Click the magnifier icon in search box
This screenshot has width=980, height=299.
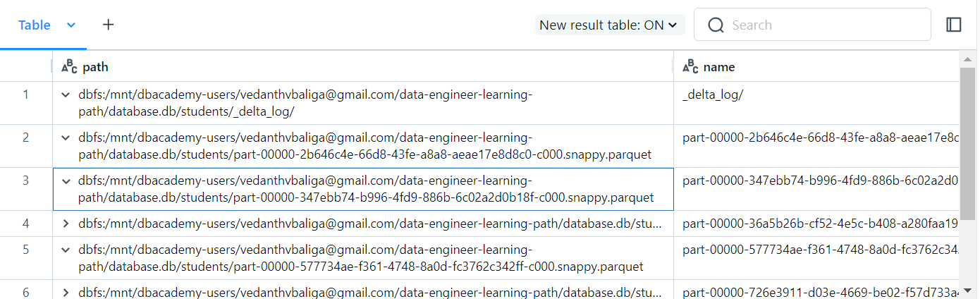(716, 25)
